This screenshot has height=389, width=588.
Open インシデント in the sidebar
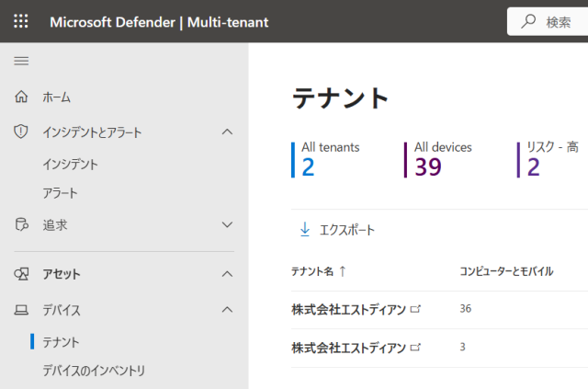click(70, 164)
